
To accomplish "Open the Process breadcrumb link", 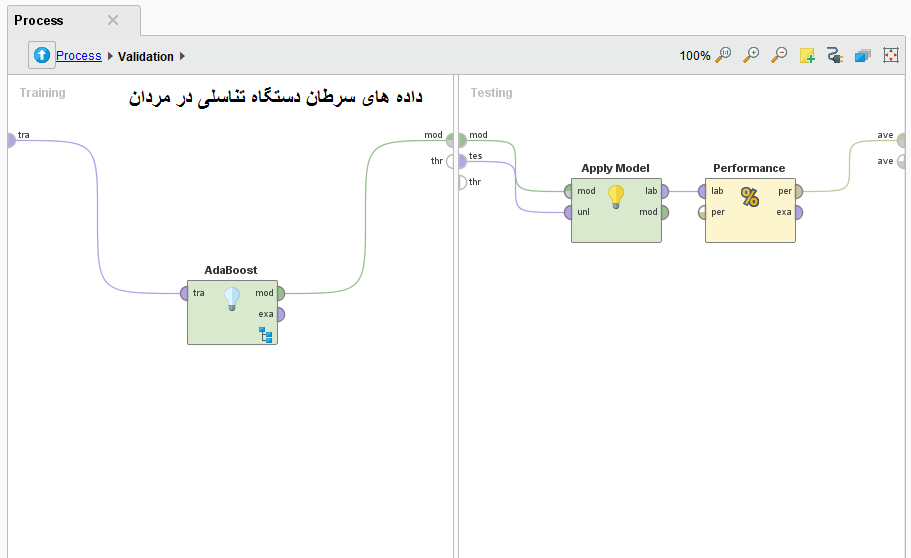I will click(x=78, y=56).
